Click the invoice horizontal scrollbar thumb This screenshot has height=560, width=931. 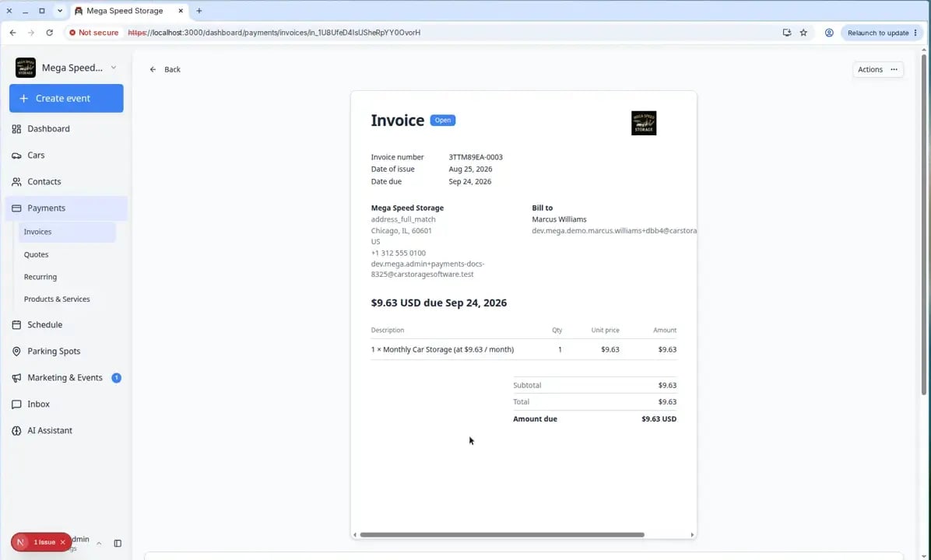[x=502, y=534]
